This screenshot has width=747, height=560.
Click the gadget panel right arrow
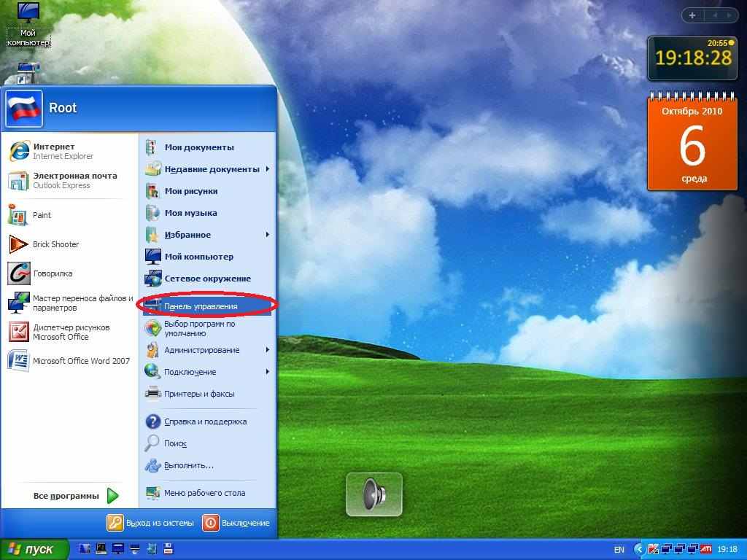(x=729, y=15)
